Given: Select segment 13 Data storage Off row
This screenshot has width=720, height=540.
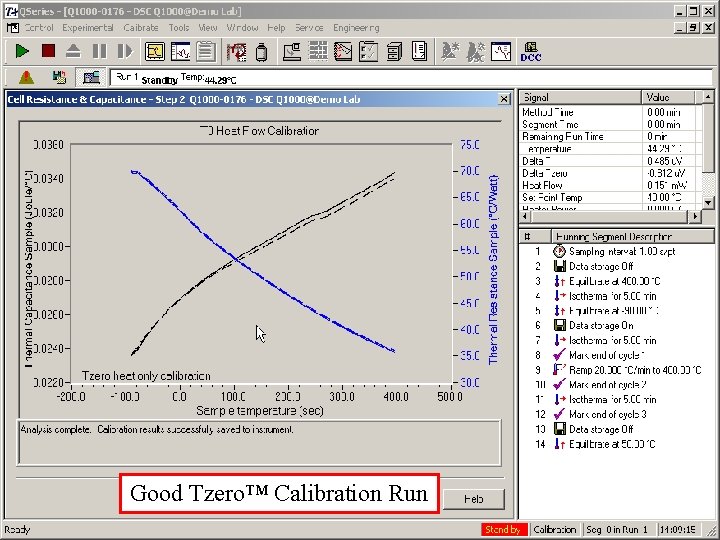Looking at the screenshot, I should (x=615, y=429).
